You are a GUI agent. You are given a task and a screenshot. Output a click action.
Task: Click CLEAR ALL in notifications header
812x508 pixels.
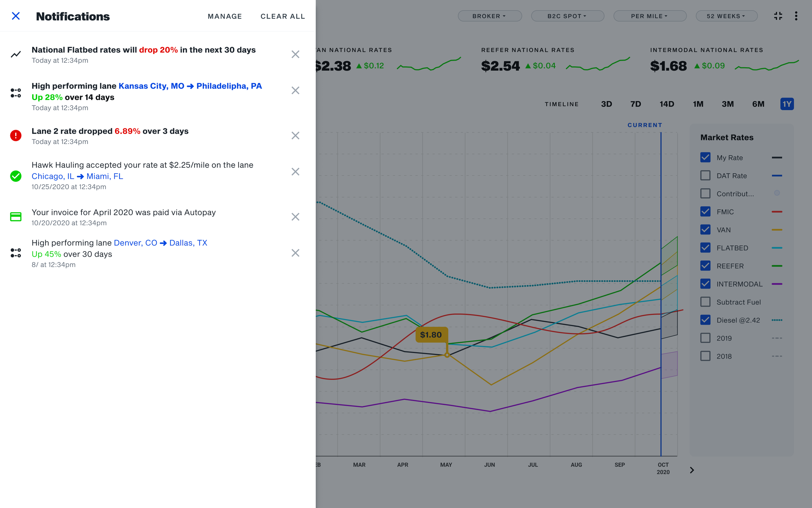point(283,16)
